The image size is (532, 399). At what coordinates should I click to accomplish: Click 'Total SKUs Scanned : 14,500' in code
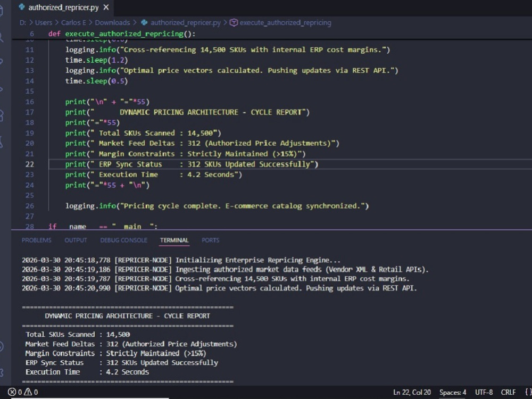[x=156, y=133]
